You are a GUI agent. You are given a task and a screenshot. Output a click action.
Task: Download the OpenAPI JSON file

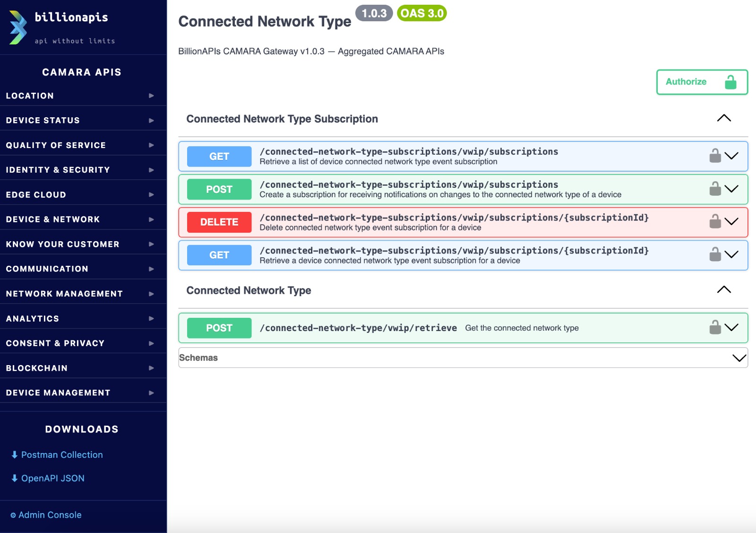pyautogui.click(x=53, y=478)
